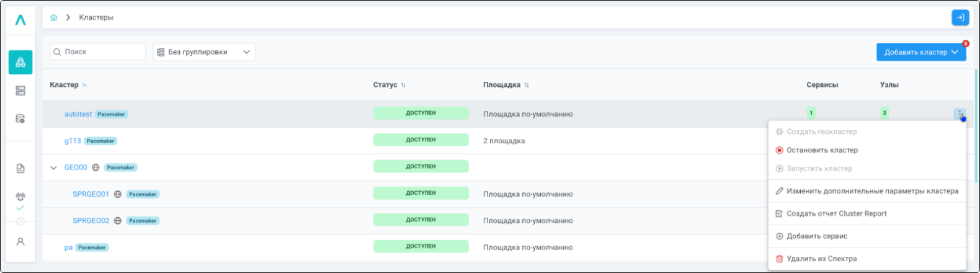The height and width of the screenshot is (273, 980).
Task: Open the database icon in sidebar
Action: [20, 119]
